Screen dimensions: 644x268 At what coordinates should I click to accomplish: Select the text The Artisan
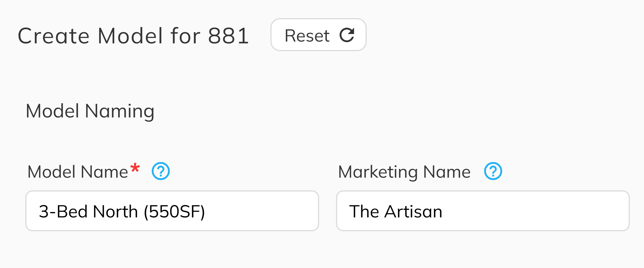[x=396, y=211]
